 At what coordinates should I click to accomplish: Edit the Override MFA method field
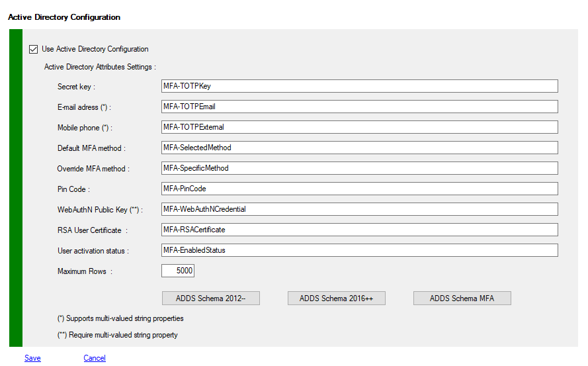coord(359,168)
